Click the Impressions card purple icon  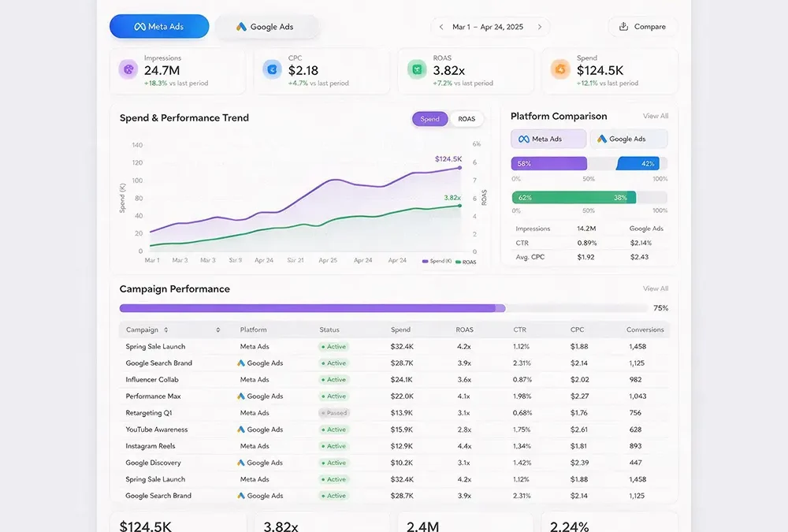pos(128,69)
